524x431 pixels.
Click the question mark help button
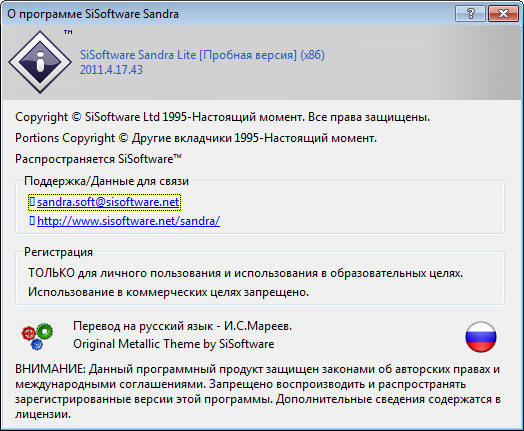470,14
